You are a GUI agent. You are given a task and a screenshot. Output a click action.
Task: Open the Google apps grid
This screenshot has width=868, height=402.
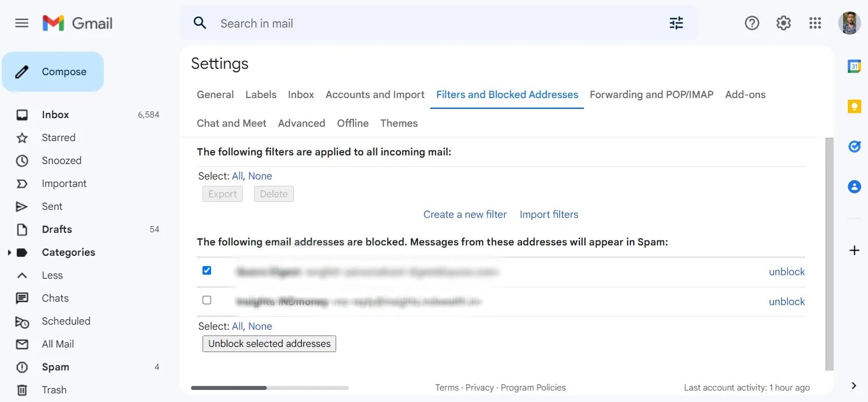coord(815,23)
